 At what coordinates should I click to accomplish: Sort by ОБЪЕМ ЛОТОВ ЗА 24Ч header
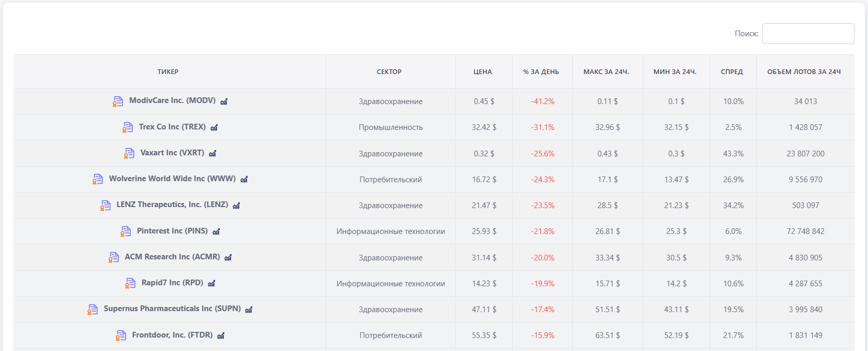[x=804, y=72]
